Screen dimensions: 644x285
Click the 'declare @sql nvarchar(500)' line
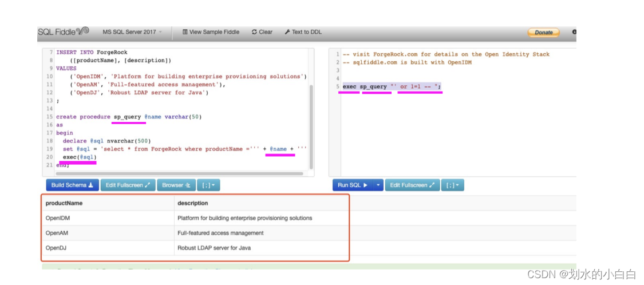click(107, 141)
